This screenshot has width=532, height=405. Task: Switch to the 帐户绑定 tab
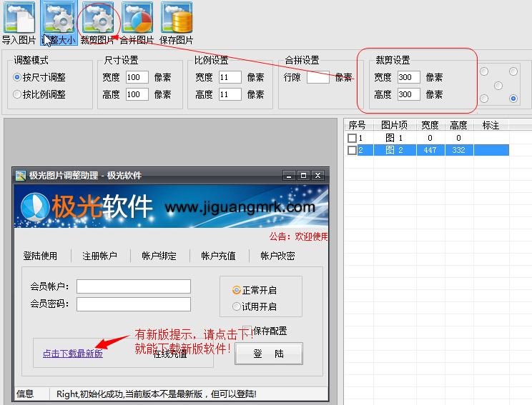159,256
